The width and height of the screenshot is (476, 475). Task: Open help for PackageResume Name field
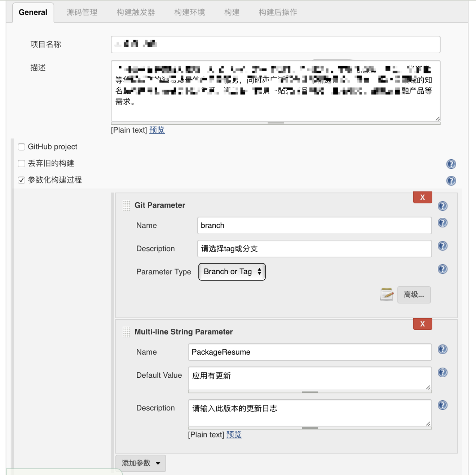click(442, 349)
